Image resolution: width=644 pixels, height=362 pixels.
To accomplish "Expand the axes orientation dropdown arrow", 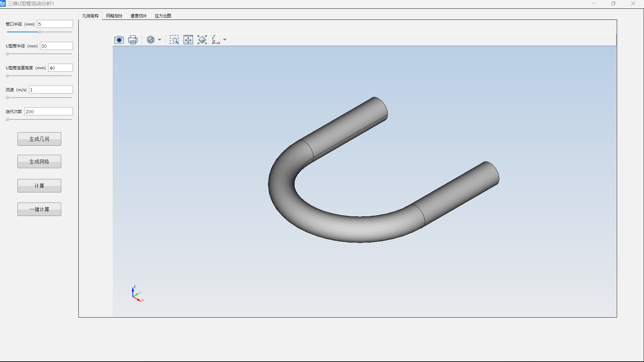I will [225, 40].
